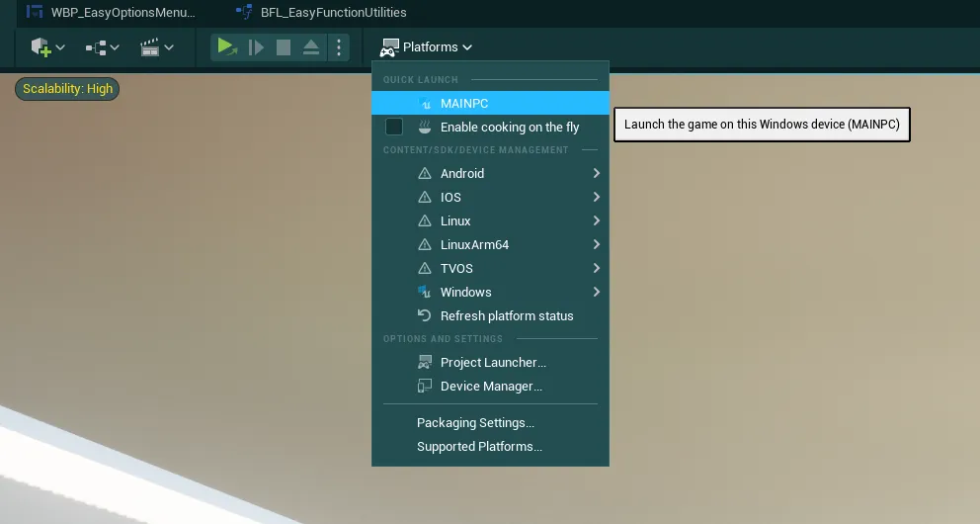Launch game on MAINPC device

490,103
